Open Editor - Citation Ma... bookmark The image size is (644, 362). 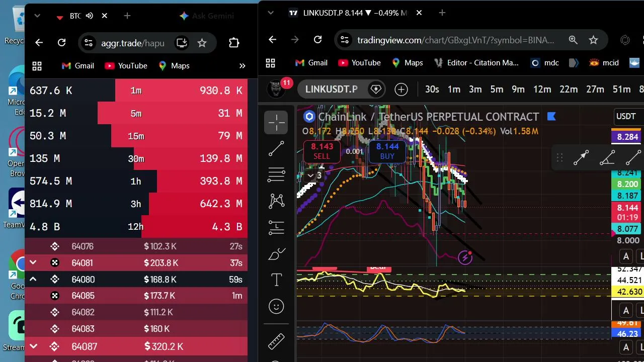[x=477, y=63]
